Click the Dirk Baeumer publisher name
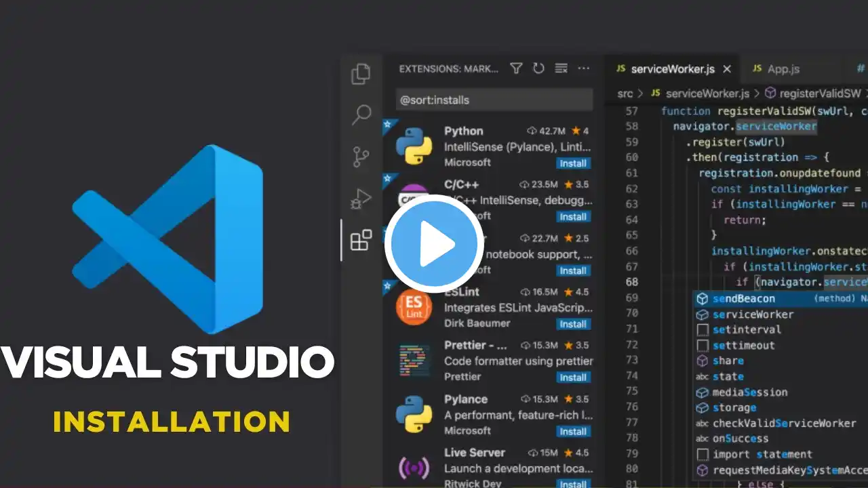Image resolution: width=868 pixels, height=488 pixels. point(477,324)
